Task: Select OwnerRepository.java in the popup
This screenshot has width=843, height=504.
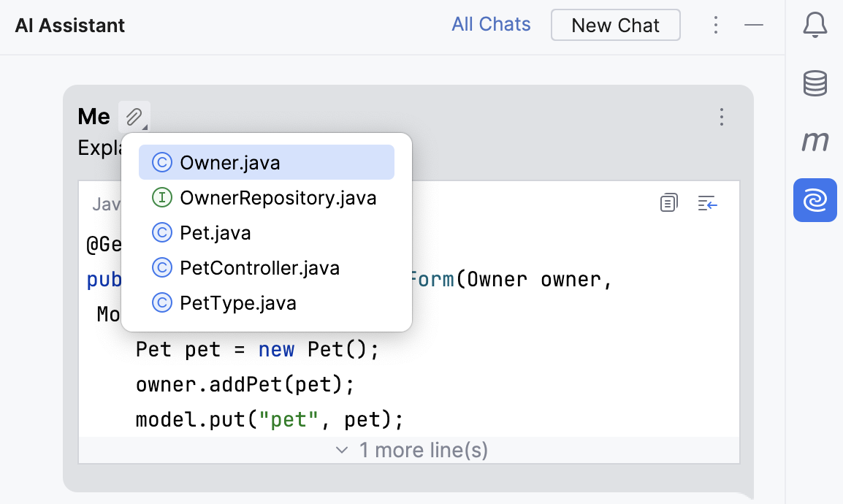Action: tap(278, 197)
